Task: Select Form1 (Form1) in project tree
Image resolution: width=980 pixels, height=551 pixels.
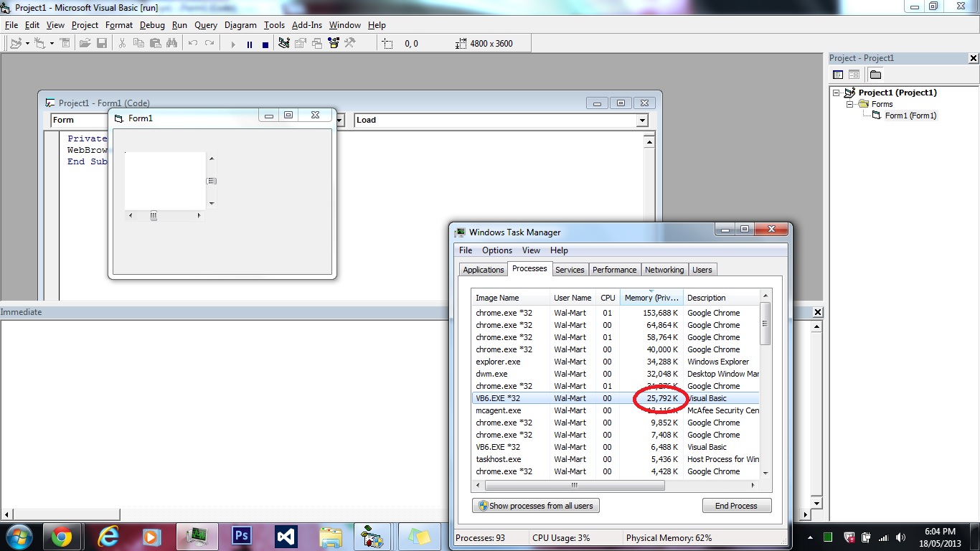Action: pyautogui.click(x=910, y=116)
